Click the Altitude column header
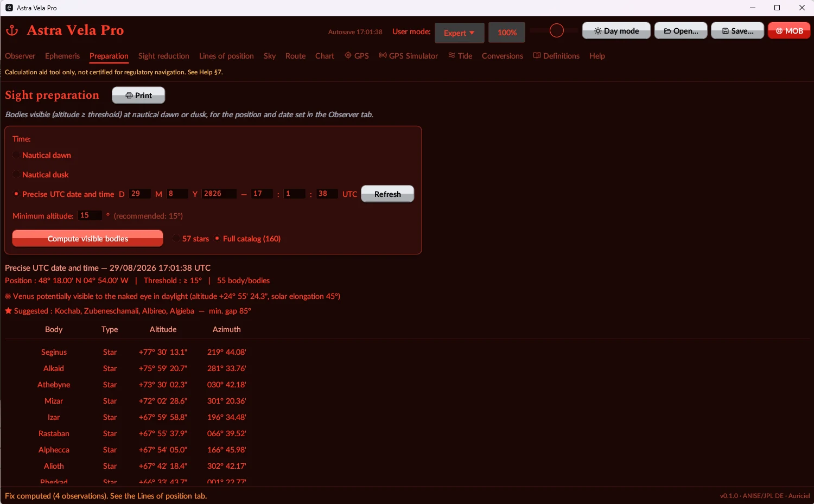 [163, 329]
